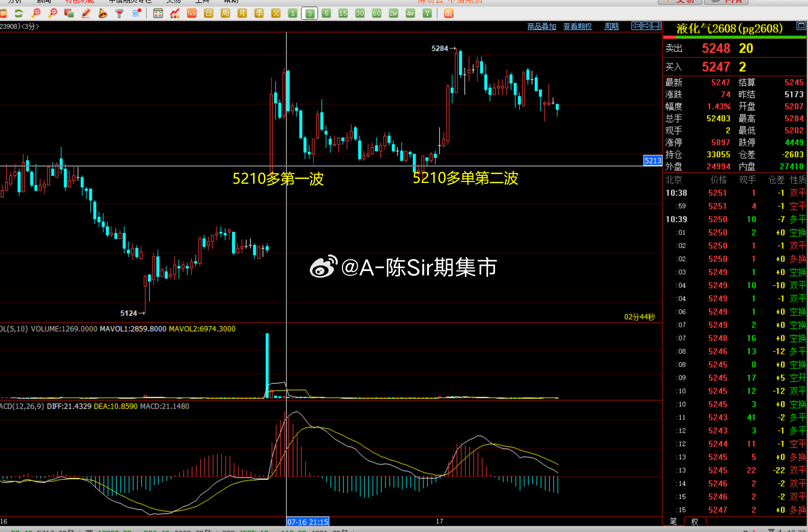Open 查看期权 options link
This screenshot has width=808, height=532.
point(577,26)
